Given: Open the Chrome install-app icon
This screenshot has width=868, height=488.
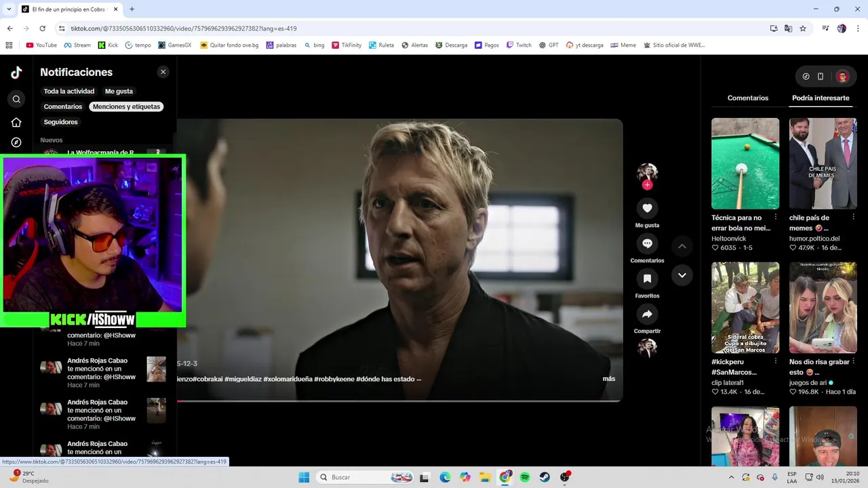Looking at the screenshot, I should coord(774,28).
